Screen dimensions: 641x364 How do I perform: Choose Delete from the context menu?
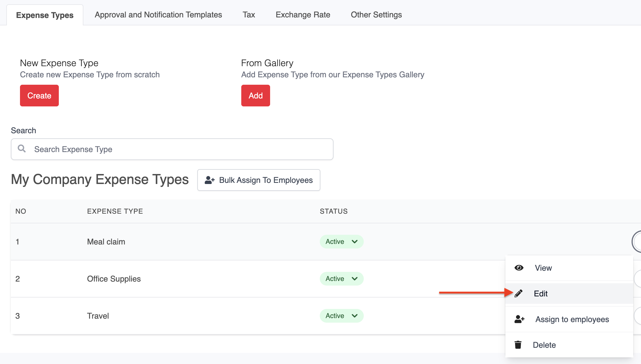[x=544, y=345]
